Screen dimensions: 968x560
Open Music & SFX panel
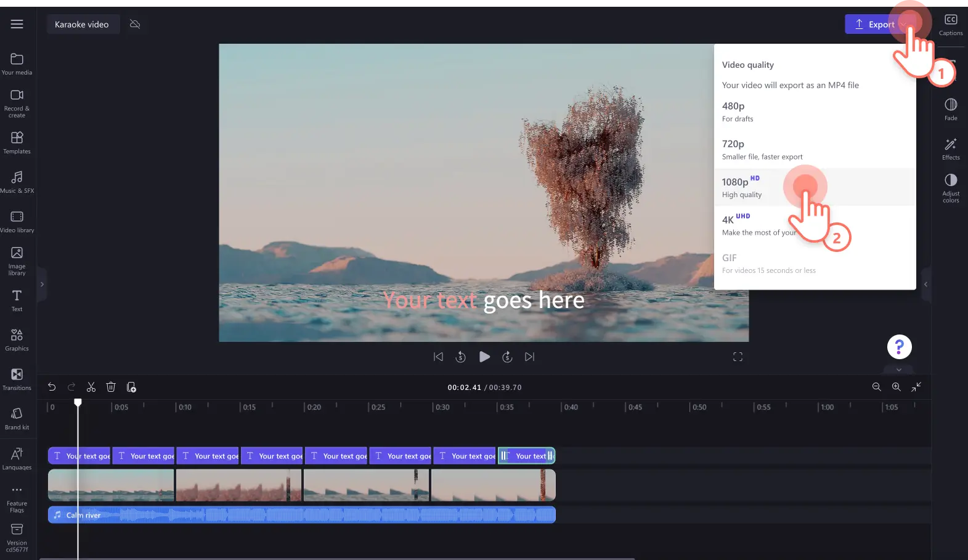pyautogui.click(x=17, y=182)
